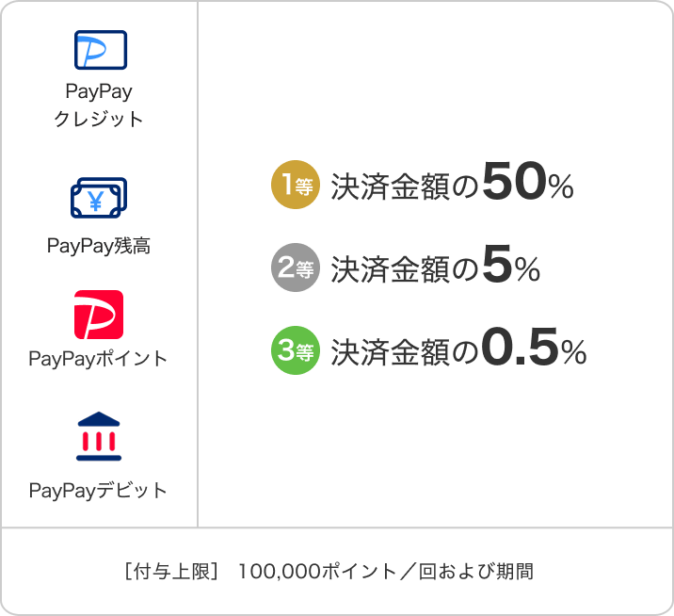Image resolution: width=674 pixels, height=616 pixels.
Task: Click the large 5% number
Action: (511, 267)
